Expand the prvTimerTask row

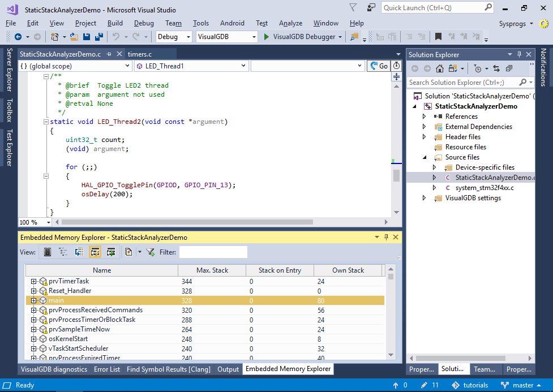[x=33, y=281]
